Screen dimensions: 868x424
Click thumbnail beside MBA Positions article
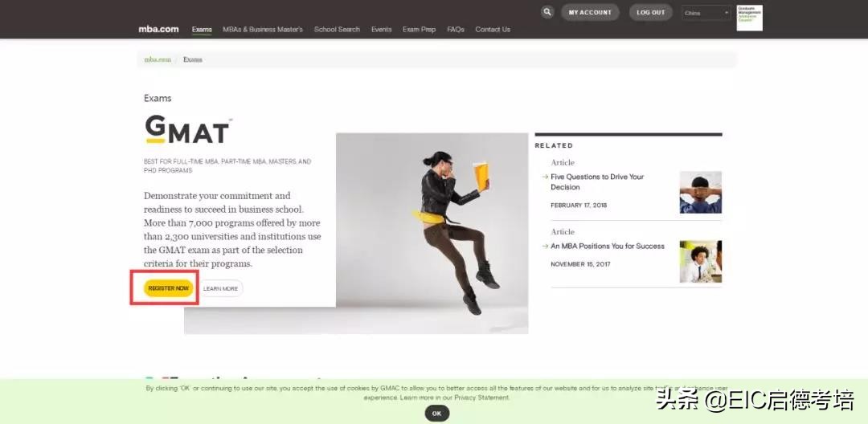coord(700,262)
